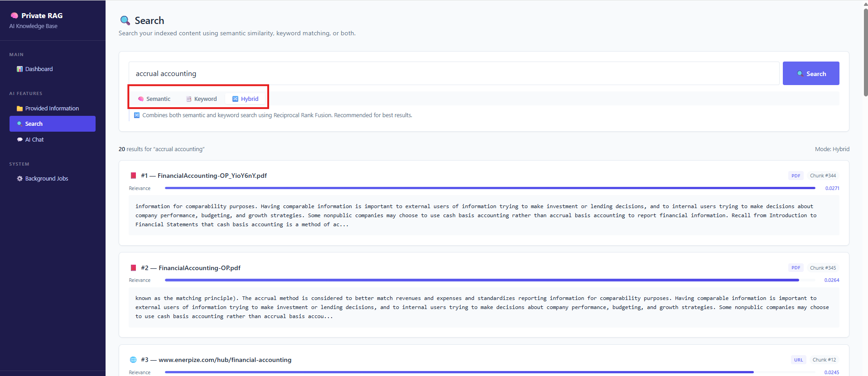Click the Provided Information folder icon
868x376 pixels.
point(19,109)
